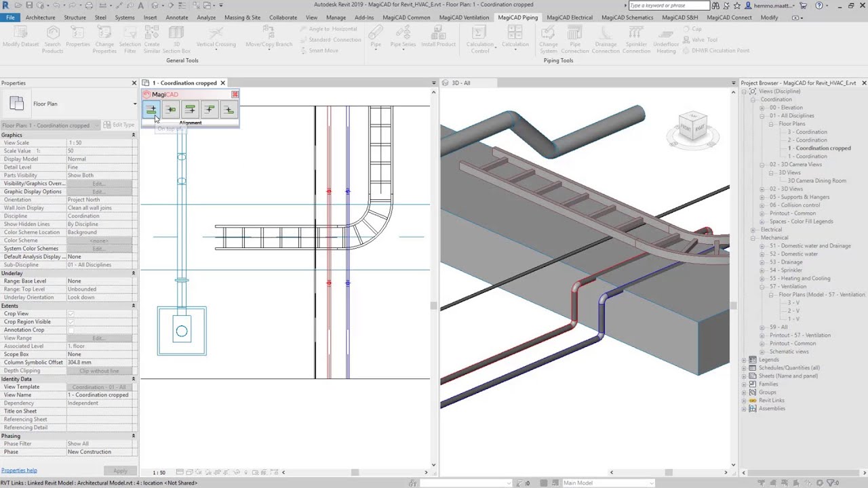868x488 pixels.
Task: Open Search Products tool
Action: 52,39
